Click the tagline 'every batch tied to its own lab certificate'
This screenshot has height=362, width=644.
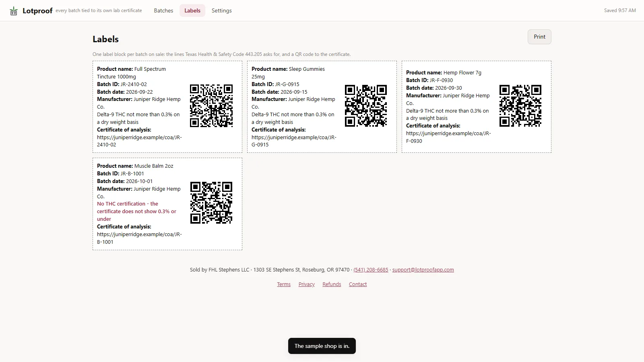pyautogui.click(x=99, y=10)
